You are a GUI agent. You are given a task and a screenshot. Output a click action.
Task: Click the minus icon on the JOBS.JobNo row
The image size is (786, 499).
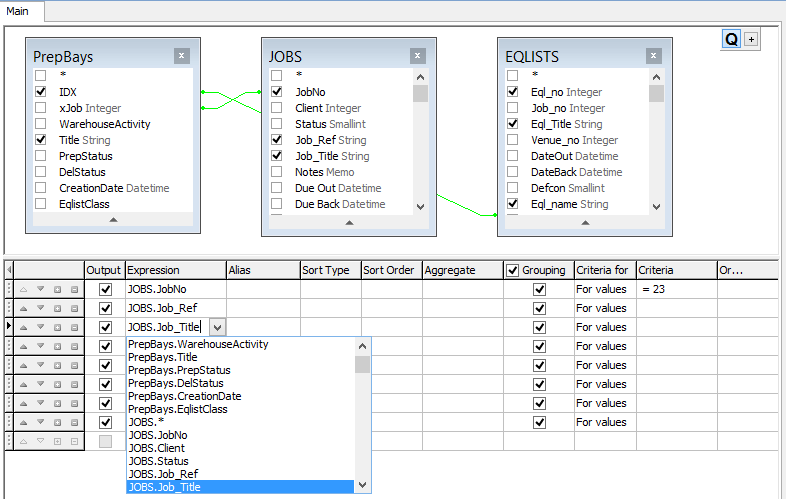pyautogui.click(x=73, y=289)
